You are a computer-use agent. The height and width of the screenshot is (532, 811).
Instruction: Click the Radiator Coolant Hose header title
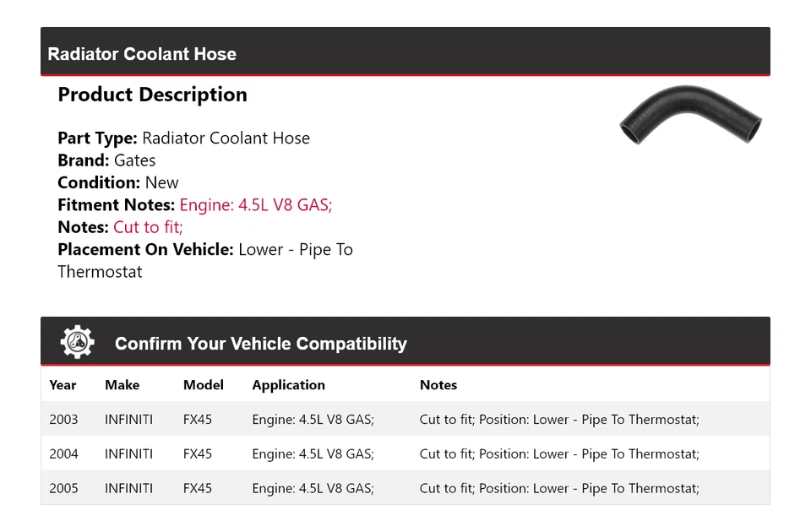(142, 54)
